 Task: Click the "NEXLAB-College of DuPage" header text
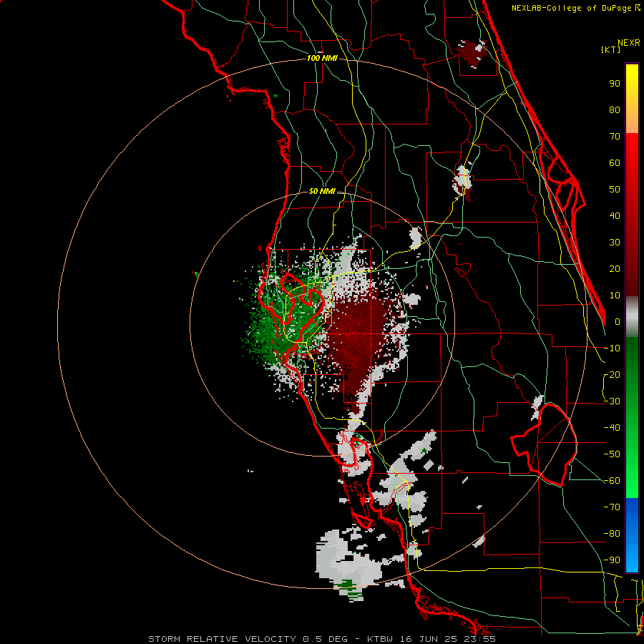pos(571,8)
